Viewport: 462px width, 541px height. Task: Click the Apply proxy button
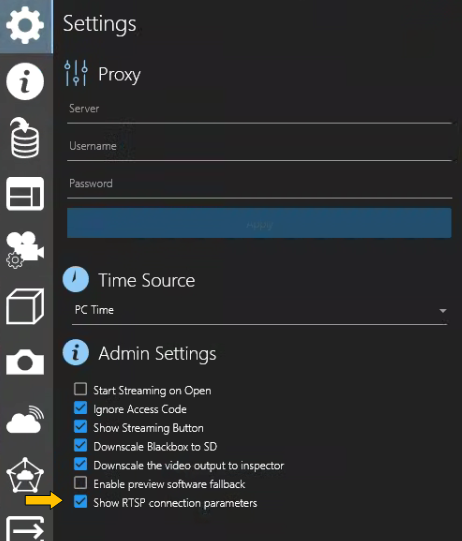click(x=259, y=223)
